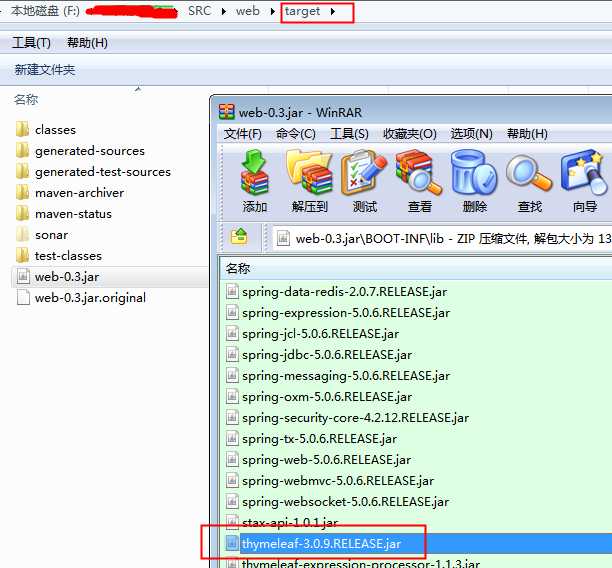Expand the dropdown arrow after SRC breadcrumb

tap(223, 11)
